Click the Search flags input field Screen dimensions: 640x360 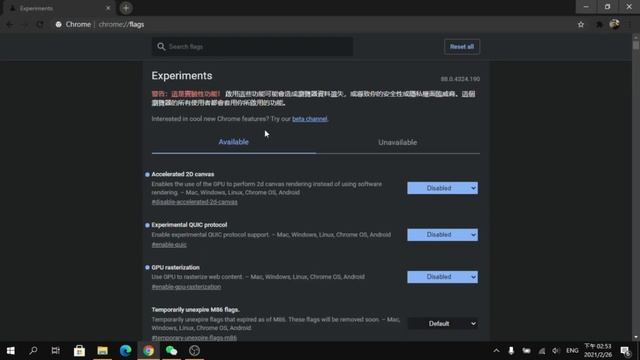click(253, 47)
